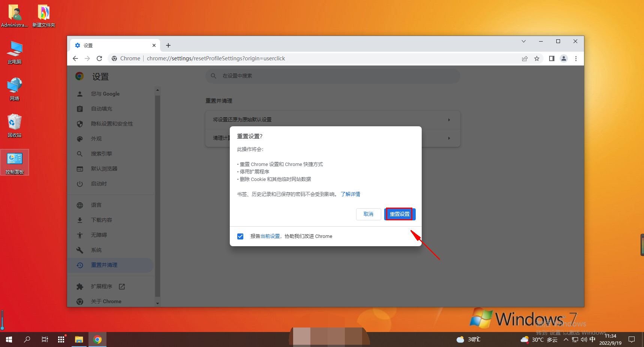This screenshot has height=347, width=644.
Task: Expand the restore original defaults row arrow
Action: (x=449, y=120)
